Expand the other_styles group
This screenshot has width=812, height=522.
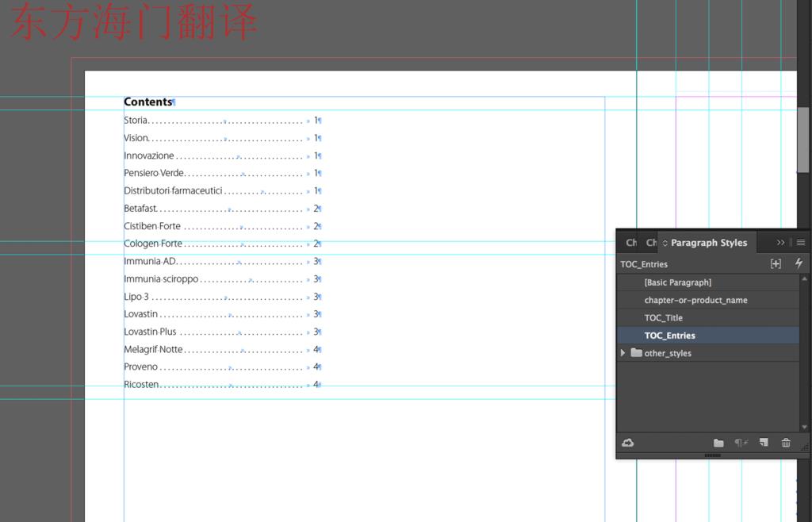(623, 353)
